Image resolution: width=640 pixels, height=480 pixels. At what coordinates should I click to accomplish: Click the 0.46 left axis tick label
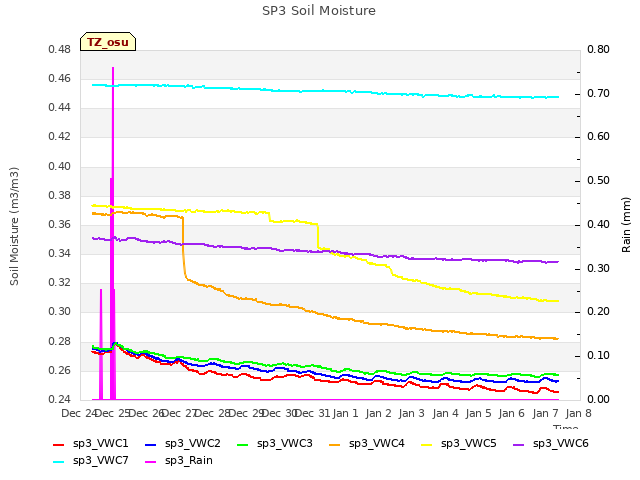point(60,78)
